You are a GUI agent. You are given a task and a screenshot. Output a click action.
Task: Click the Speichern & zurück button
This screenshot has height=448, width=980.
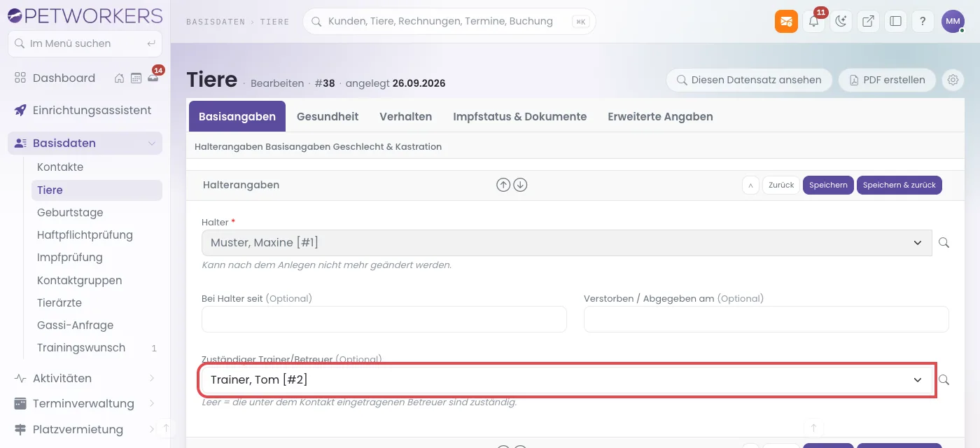899,185
